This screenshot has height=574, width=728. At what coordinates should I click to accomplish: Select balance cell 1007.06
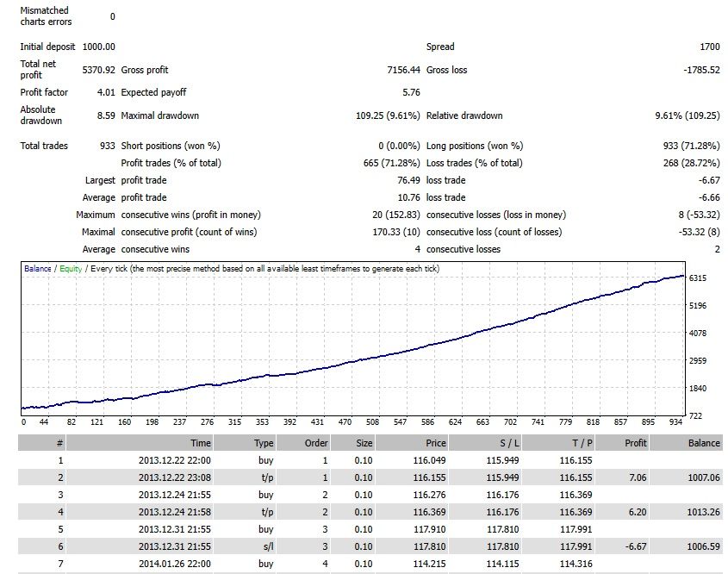point(704,477)
